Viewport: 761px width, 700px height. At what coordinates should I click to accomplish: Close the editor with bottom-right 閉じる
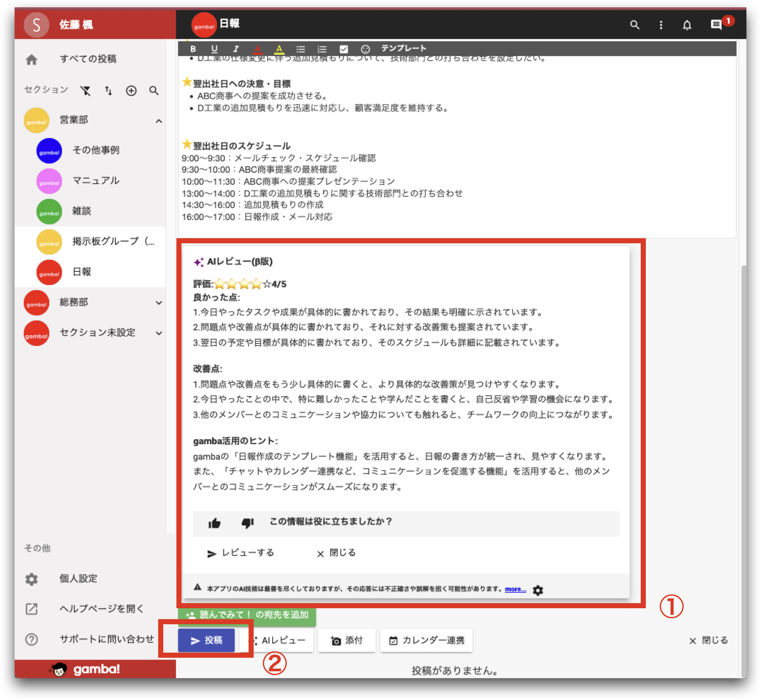pyautogui.click(x=708, y=640)
